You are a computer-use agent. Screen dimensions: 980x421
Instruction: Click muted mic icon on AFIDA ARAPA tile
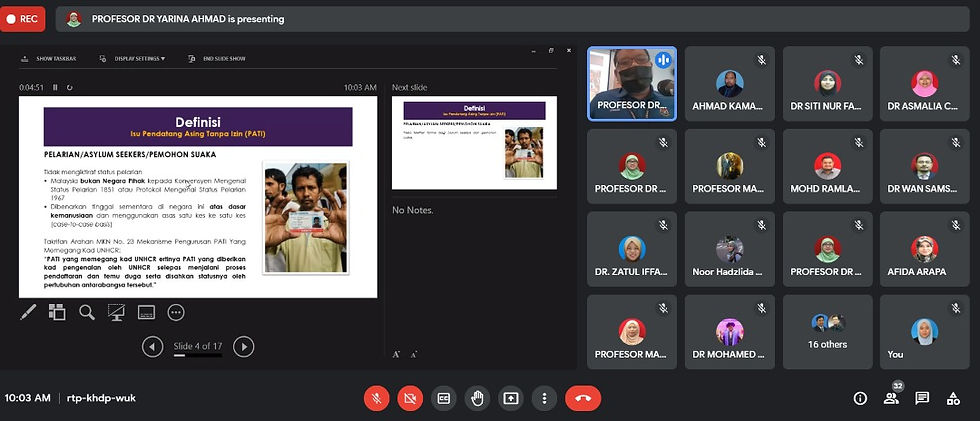956,225
